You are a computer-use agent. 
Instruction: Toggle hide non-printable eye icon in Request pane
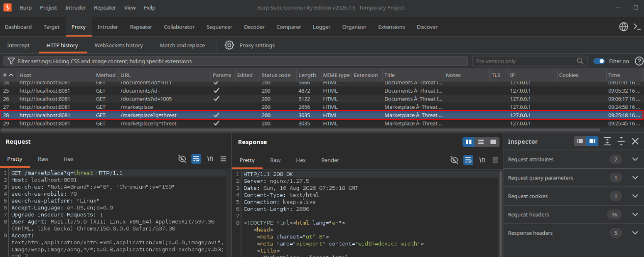182,159
